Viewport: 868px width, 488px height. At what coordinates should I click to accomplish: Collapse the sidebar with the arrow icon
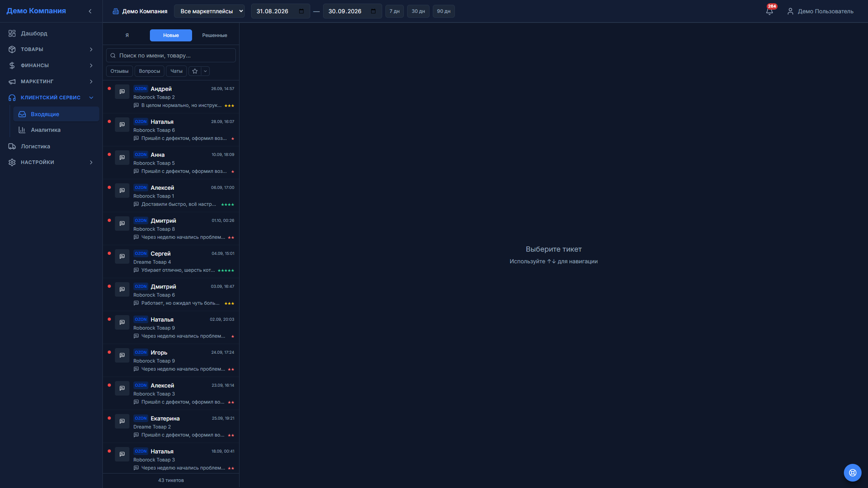90,11
